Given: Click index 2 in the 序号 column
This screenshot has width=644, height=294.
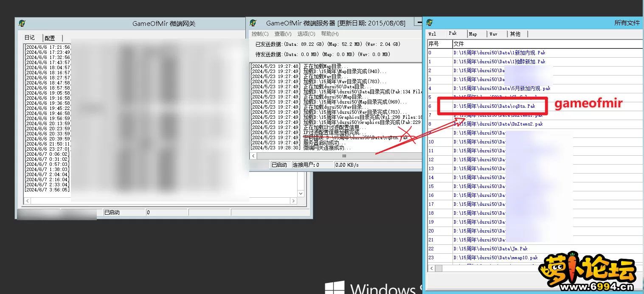Looking at the screenshot, I should pos(430,70).
